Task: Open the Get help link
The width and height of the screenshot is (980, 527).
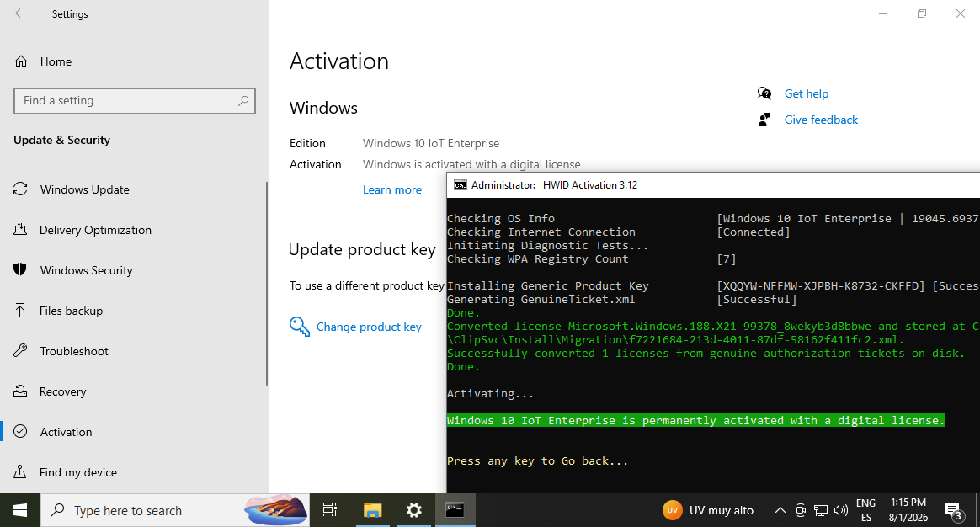Action: (807, 93)
